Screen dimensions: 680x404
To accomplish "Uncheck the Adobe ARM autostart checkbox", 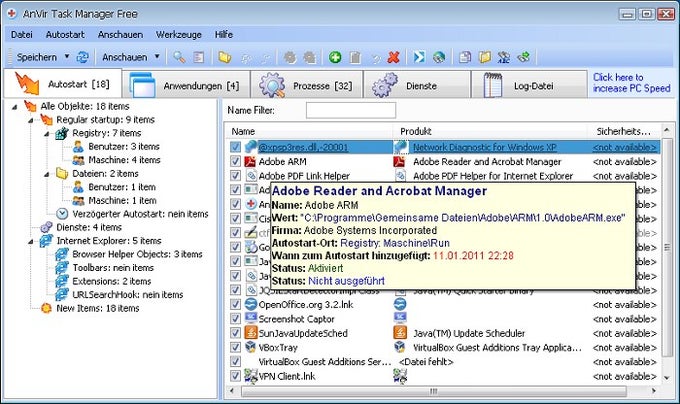I will pyautogui.click(x=235, y=162).
